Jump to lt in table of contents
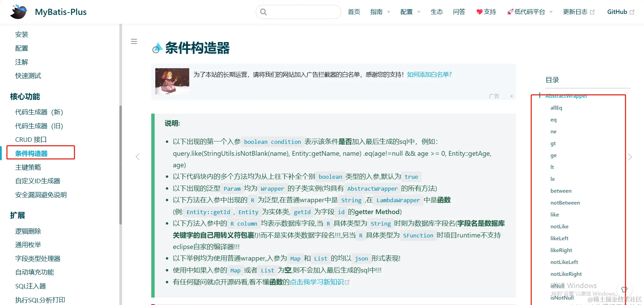Screen dimensions: 644x305 552,167
